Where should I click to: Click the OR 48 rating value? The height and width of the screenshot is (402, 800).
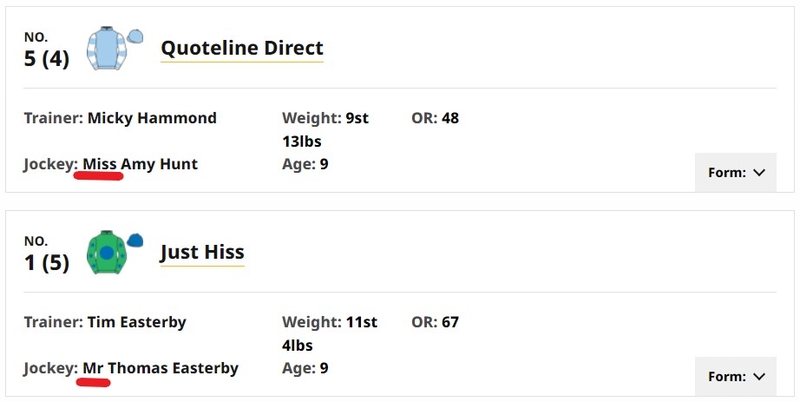click(x=450, y=118)
